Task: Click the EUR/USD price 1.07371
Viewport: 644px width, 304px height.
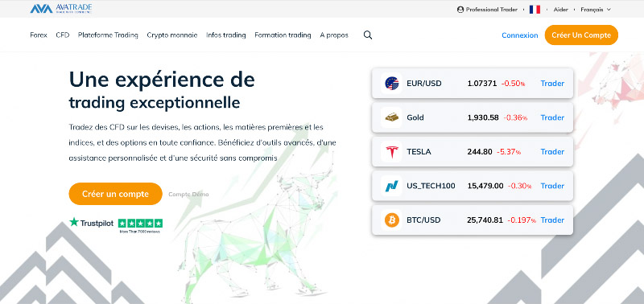Action: pos(481,84)
